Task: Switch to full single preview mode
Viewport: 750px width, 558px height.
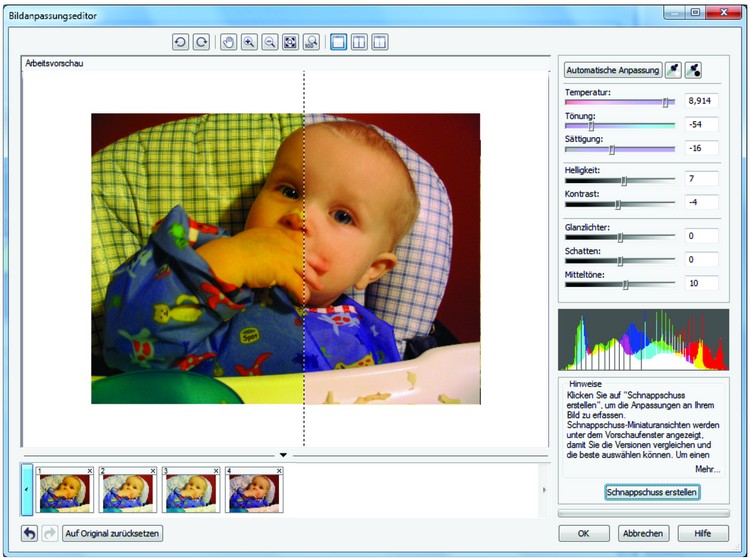Action: 339,43
